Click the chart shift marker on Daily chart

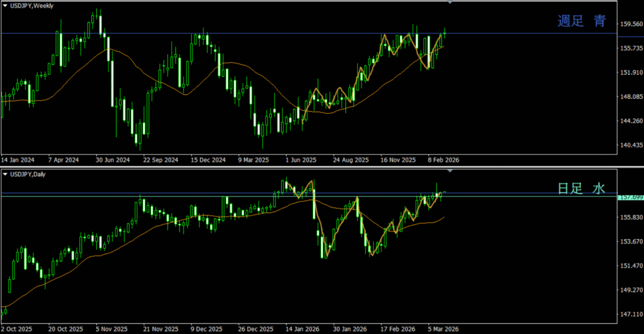(x=450, y=170)
